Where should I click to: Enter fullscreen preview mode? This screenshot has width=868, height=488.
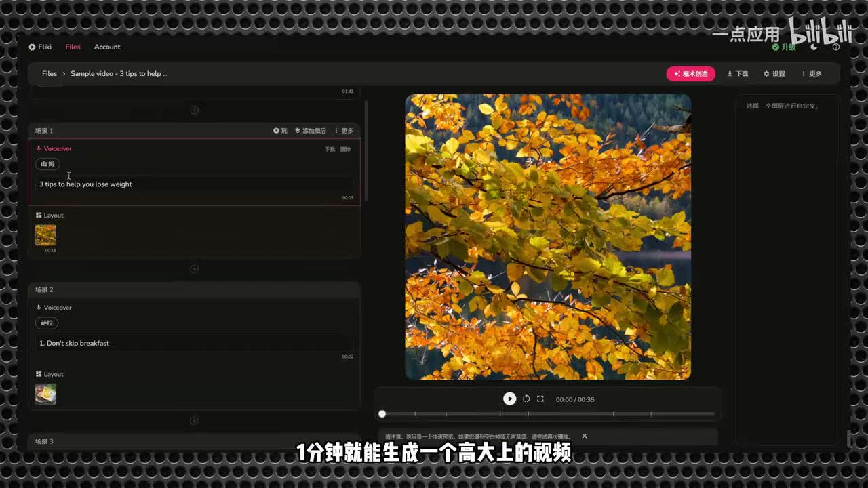point(540,399)
